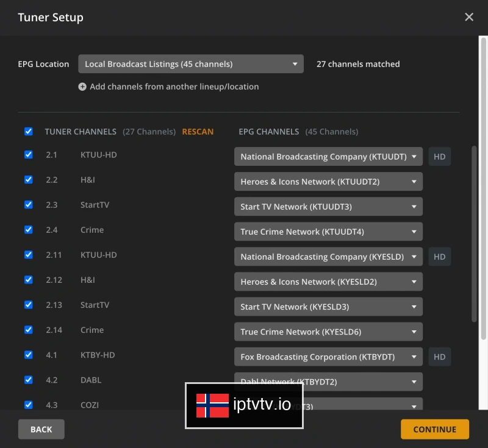Uncheck channel 2.13 StartTV
The image size is (488, 448).
tap(28, 305)
